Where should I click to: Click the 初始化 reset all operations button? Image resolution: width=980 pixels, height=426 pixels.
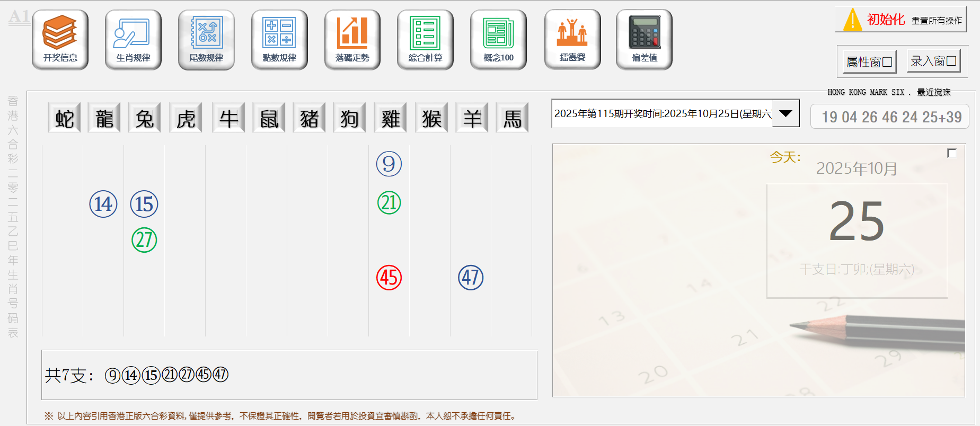[x=900, y=20]
